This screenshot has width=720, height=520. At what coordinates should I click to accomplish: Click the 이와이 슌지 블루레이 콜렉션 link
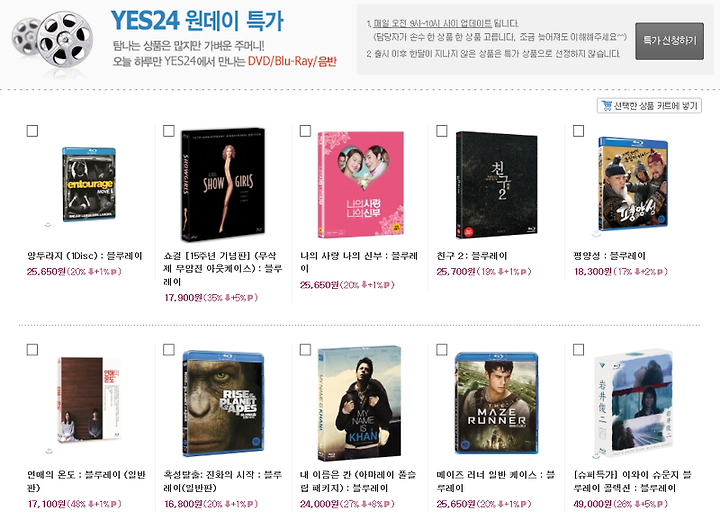click(632, 481)
